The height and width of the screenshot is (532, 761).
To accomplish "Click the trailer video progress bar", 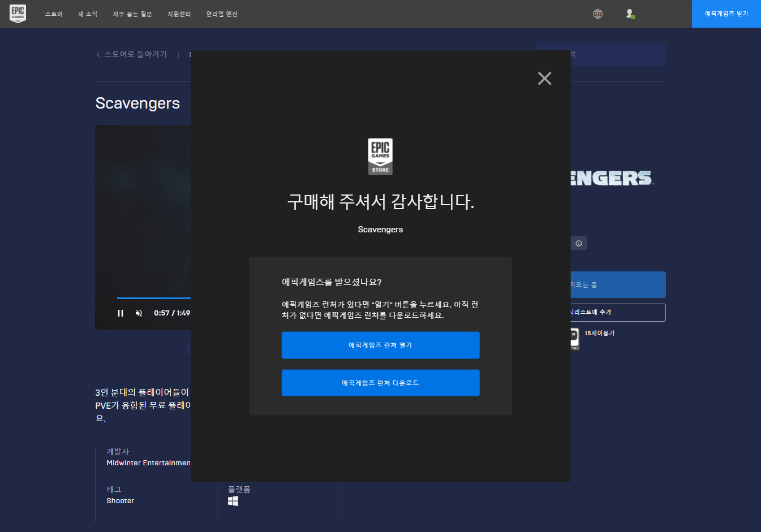I will (154, 298).
